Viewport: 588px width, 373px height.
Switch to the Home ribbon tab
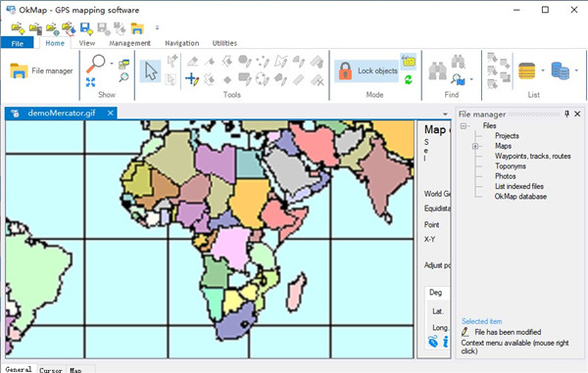point(55,43)
